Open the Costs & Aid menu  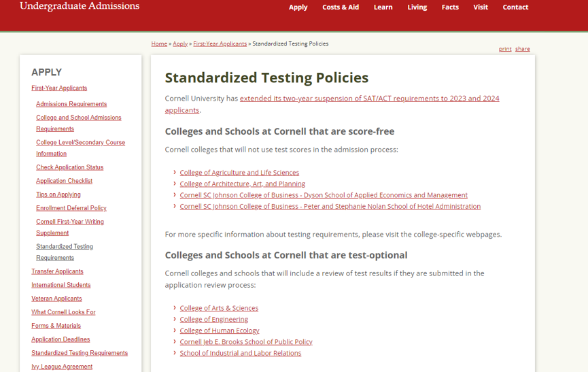coord(340,7)
